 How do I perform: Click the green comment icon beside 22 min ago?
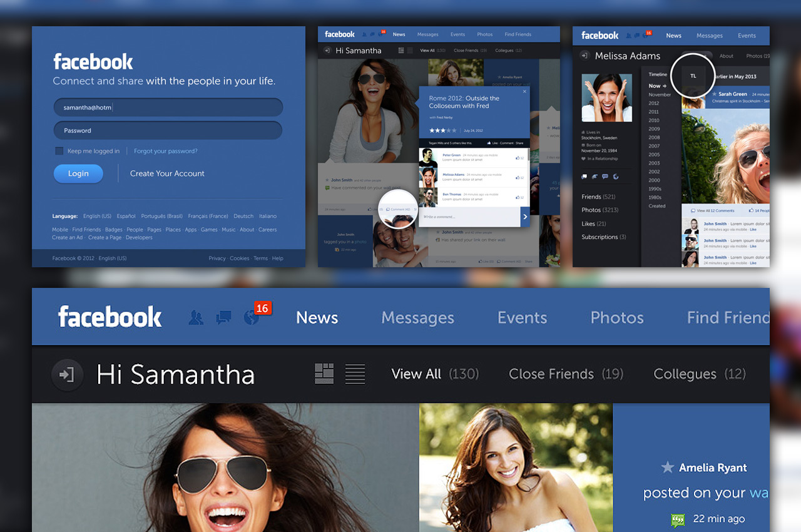coord(677,519)
